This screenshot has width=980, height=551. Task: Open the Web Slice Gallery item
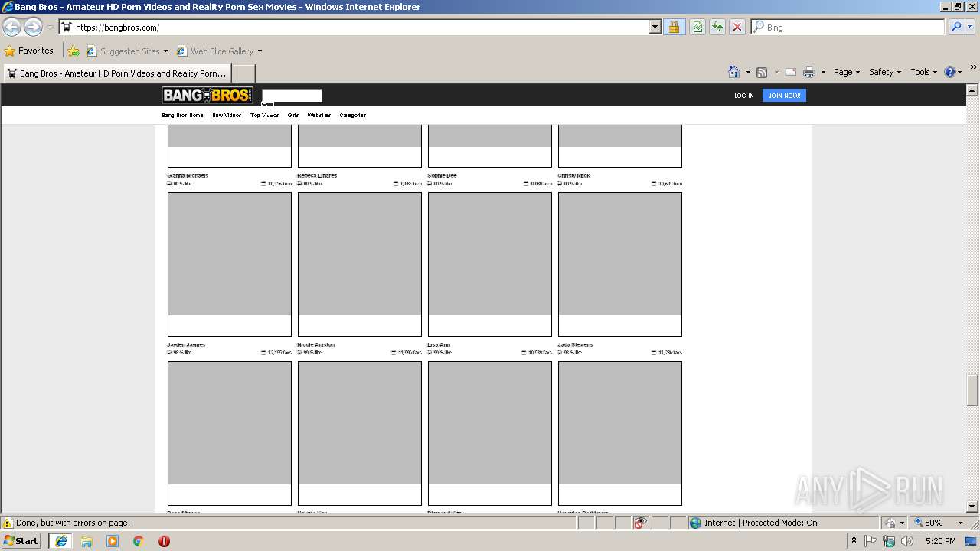(x=219, y=51)
